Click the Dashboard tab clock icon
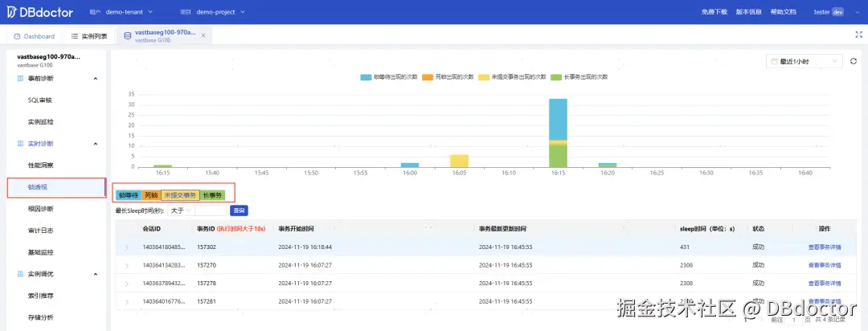 [17, 36]
